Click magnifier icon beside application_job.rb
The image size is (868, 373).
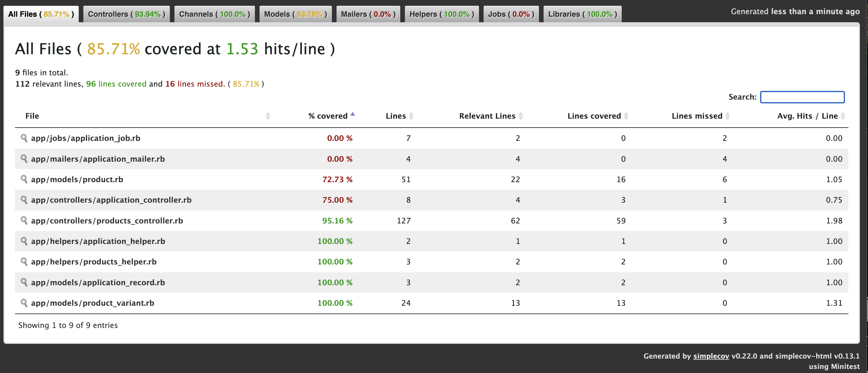[x=24, y=138]
